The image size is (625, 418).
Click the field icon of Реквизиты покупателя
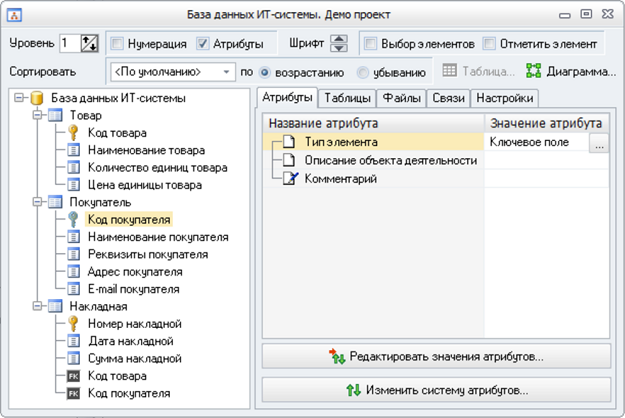(73, 254)
